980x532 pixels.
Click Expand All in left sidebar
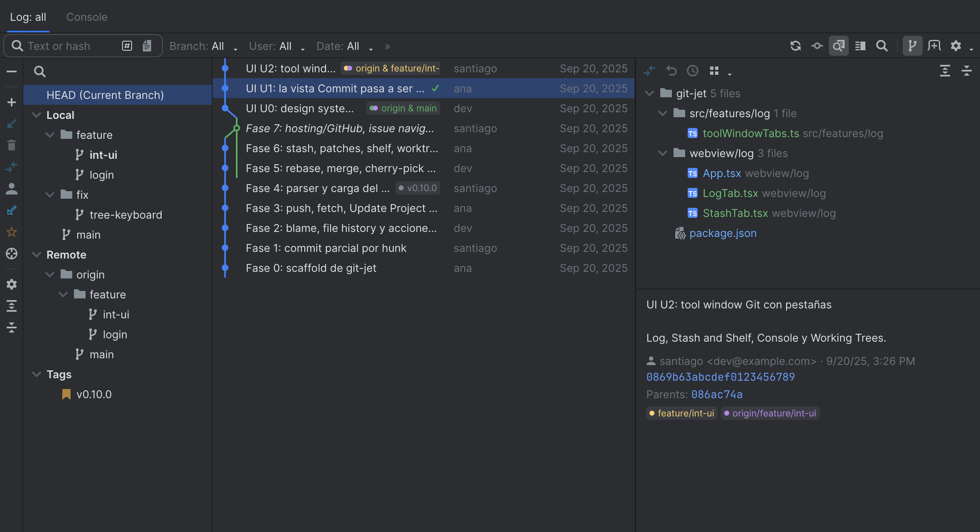[12, 306]
